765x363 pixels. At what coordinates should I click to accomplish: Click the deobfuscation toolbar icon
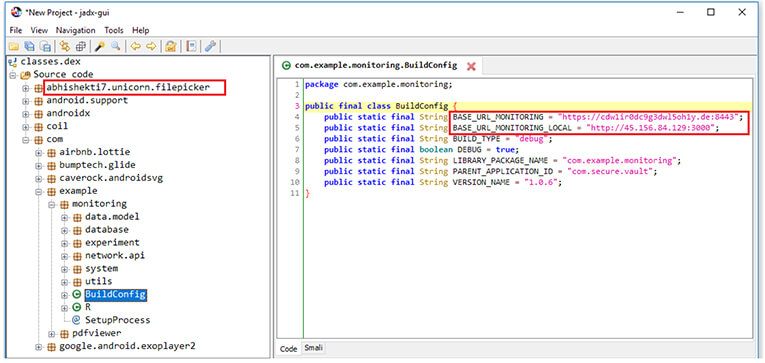point(170,46)
